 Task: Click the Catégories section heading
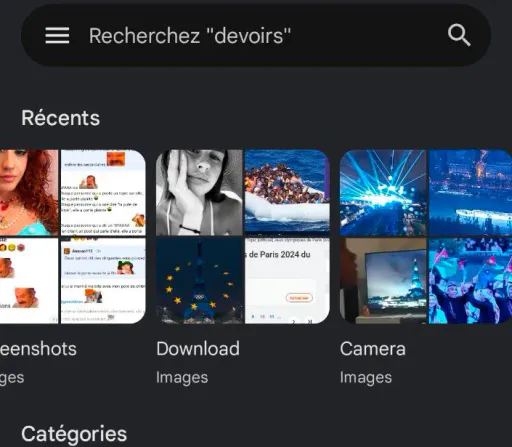pos(74,434)
